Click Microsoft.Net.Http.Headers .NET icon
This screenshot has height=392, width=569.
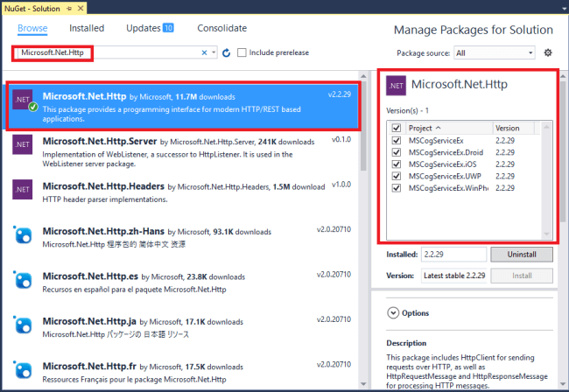click(23, 189)
